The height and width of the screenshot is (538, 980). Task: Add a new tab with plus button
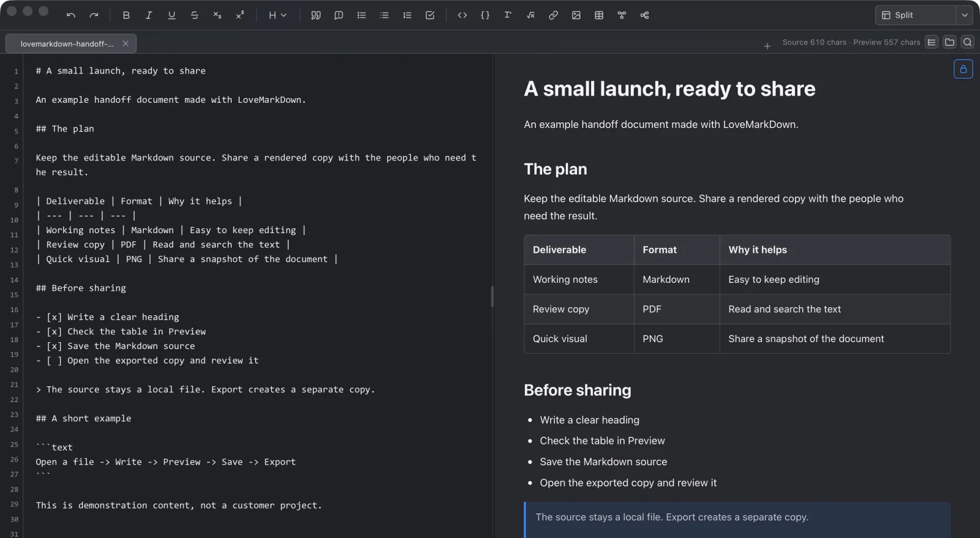click(x=767, y=46)
